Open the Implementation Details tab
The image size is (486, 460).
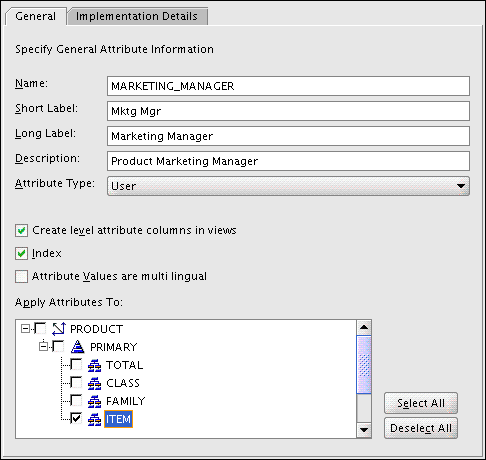137,16
